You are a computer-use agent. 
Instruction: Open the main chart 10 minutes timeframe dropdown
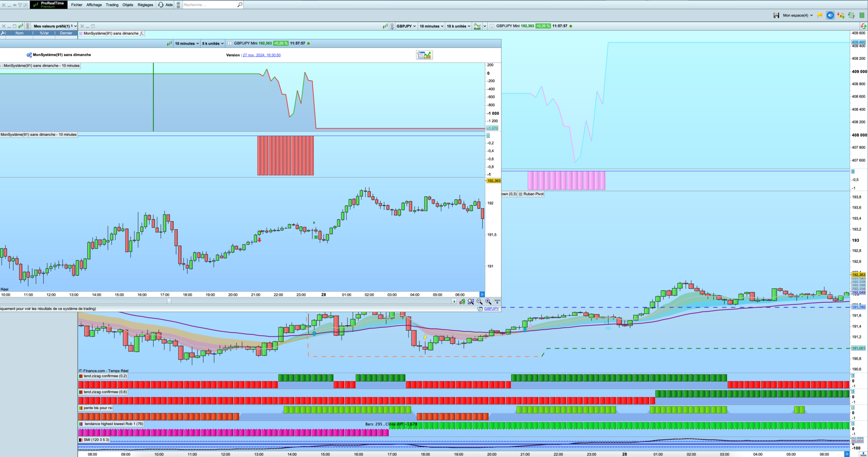[x=431, y=26]
